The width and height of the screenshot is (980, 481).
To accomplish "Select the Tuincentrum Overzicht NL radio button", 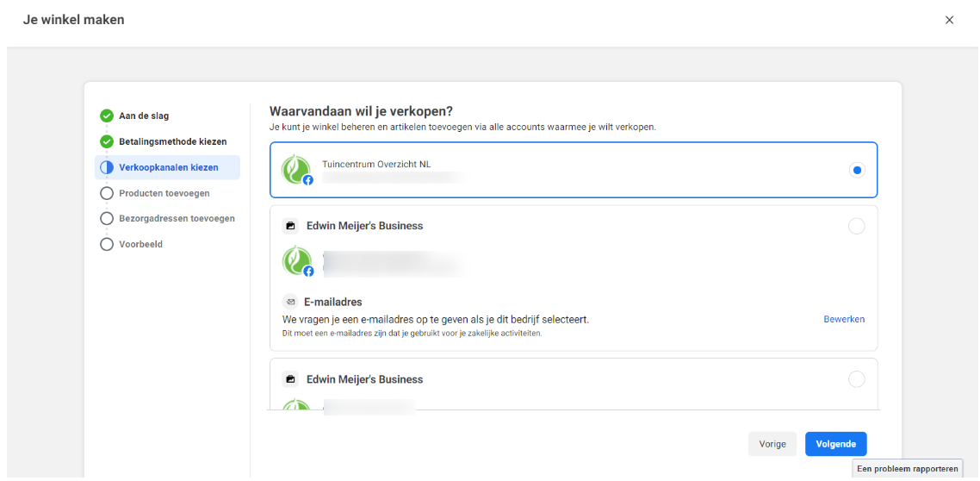I will pyautogui.click(x=856, y=170).
